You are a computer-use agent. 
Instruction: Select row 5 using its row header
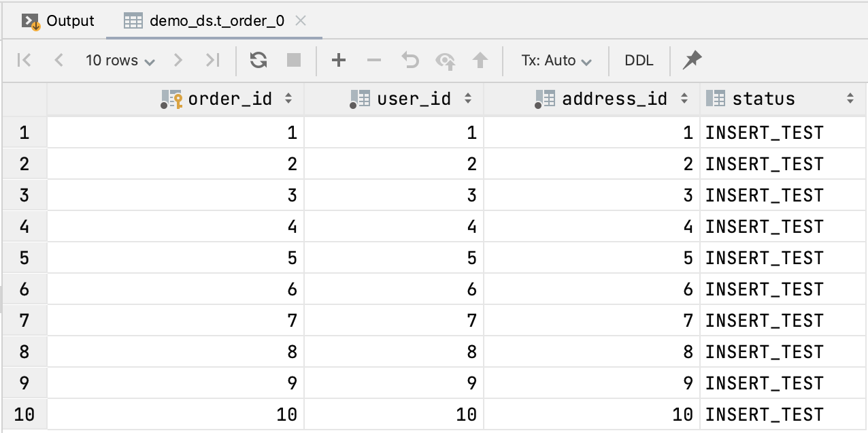pyautogui.click(x=24, y=258)
